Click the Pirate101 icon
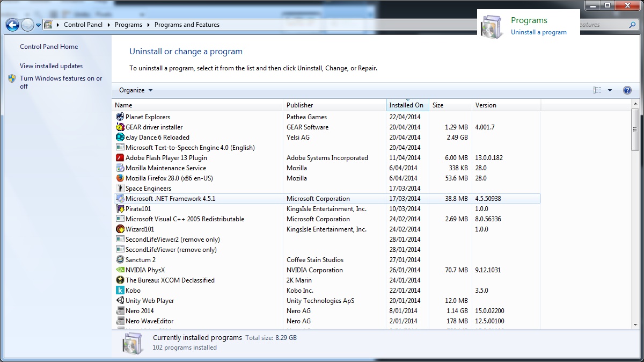 (120, 209)
